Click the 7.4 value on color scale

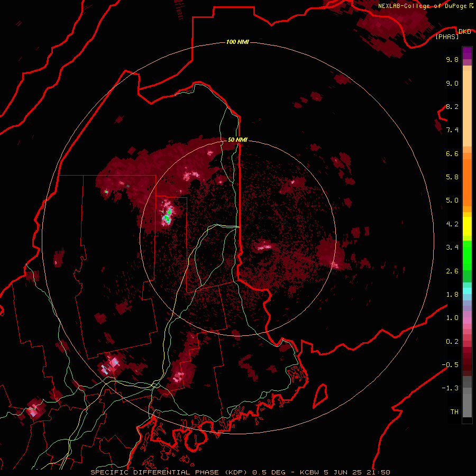(x=452, y=130)
